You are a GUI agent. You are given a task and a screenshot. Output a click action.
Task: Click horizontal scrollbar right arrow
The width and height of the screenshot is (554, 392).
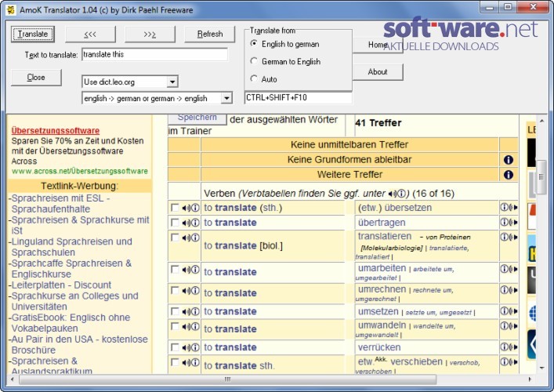(530, 379)
